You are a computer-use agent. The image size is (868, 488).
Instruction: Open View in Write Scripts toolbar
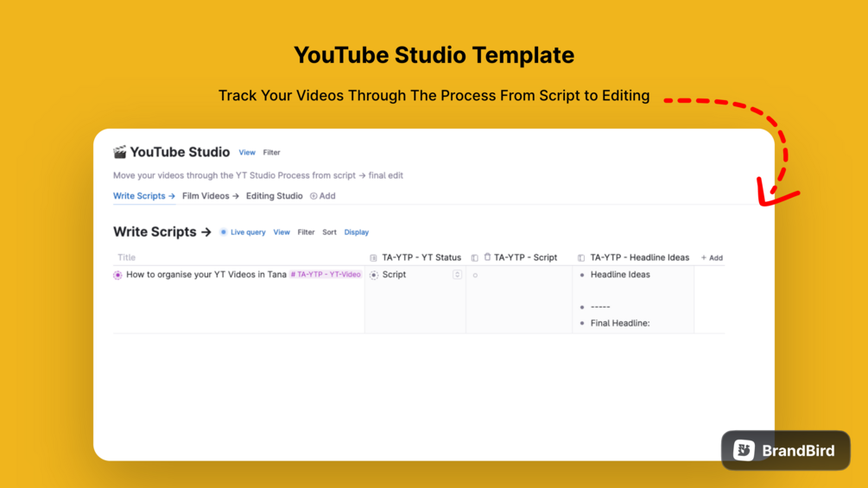pos(282,231)
